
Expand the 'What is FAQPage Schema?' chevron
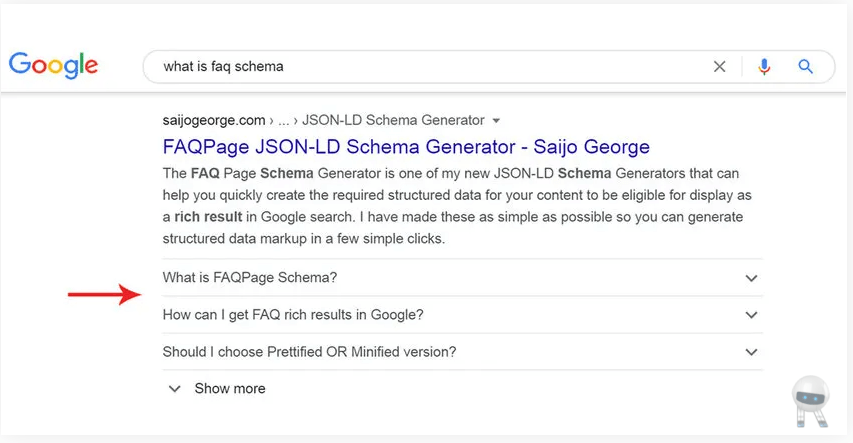751,278
